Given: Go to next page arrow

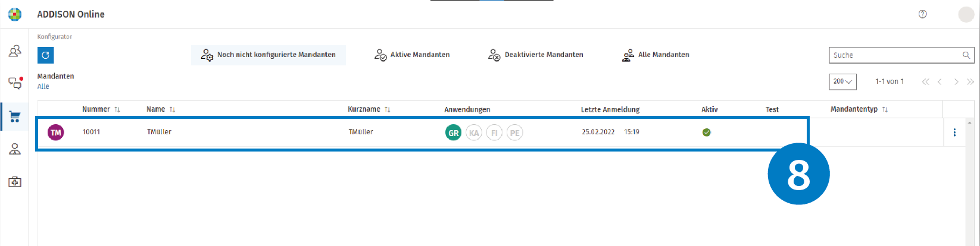Looking at the screenshot, I should pos(956,81).
